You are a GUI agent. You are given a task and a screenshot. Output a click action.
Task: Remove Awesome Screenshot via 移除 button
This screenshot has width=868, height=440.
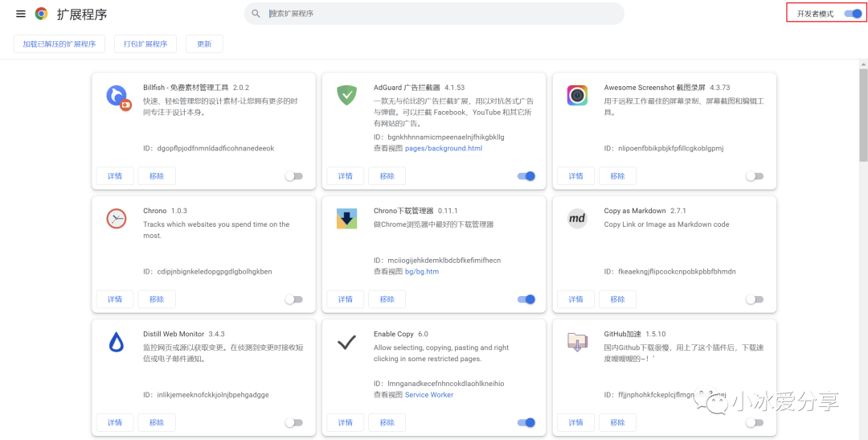tap(618, 175)
